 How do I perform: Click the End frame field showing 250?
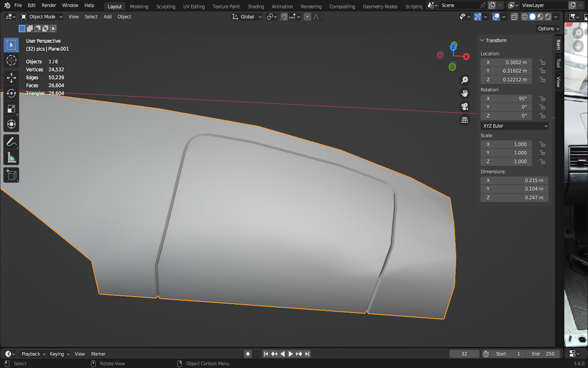(x=543, y=354)
